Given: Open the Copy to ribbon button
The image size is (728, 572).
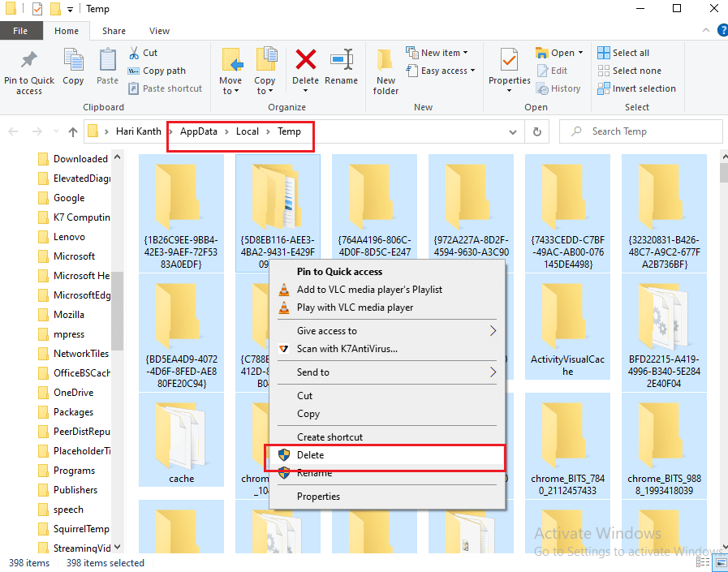Looking at the screenshot, I should tap(265, 71).
